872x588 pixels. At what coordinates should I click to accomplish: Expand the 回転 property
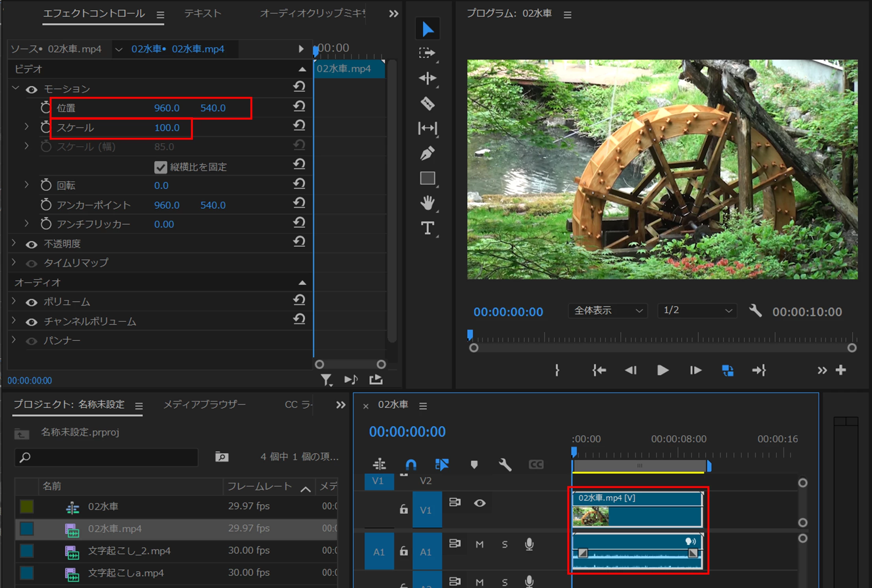pos(26,185)
